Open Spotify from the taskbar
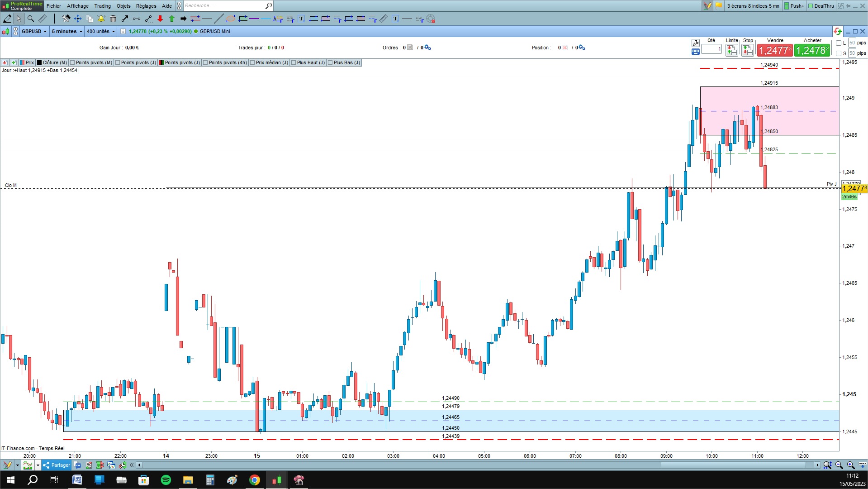This screenshot has height=489, width=868. [x=166, y=480]
